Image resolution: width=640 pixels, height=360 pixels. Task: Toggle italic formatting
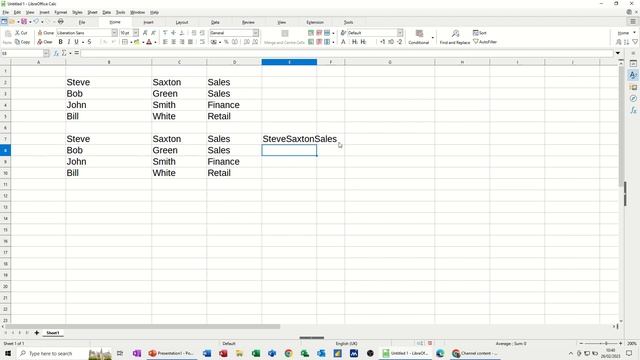point(69,42)
